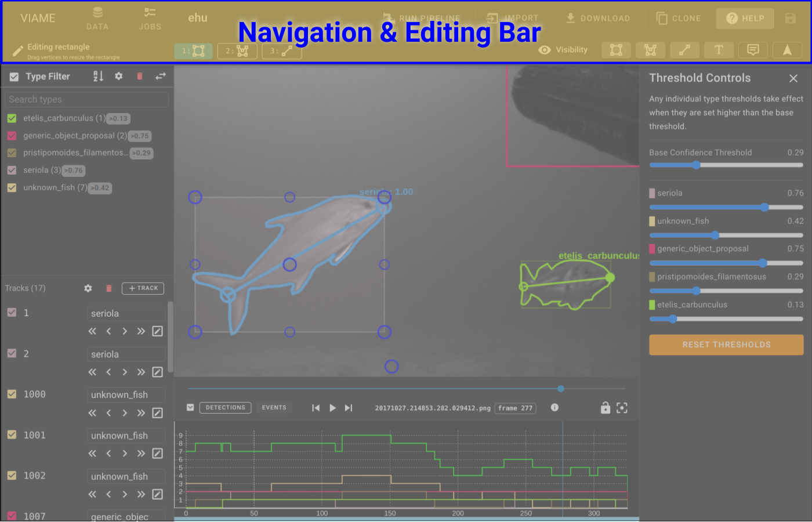Toggle track 2 checkbox
Image resolution: width=812 pixels, height=522 pixels.
point(12,353)
